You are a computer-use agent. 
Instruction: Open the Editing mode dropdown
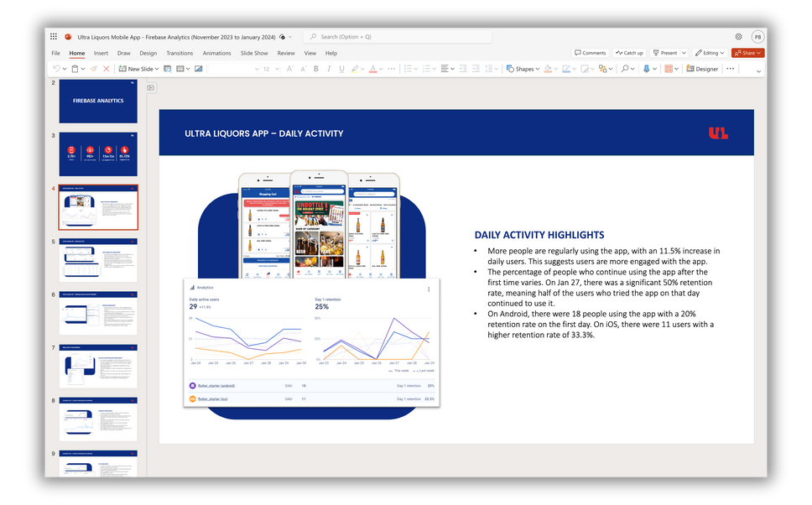click(710, 53)
